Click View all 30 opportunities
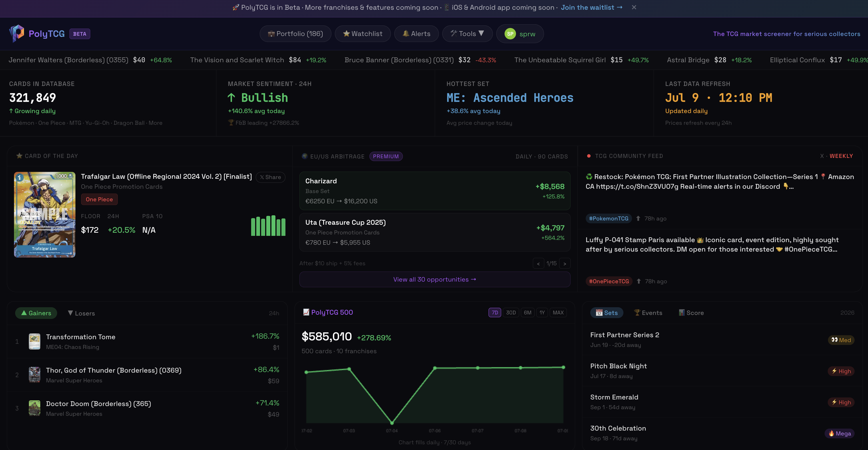Image resolution: width=868 pixels, height=450 pixels. coord(435,279)
